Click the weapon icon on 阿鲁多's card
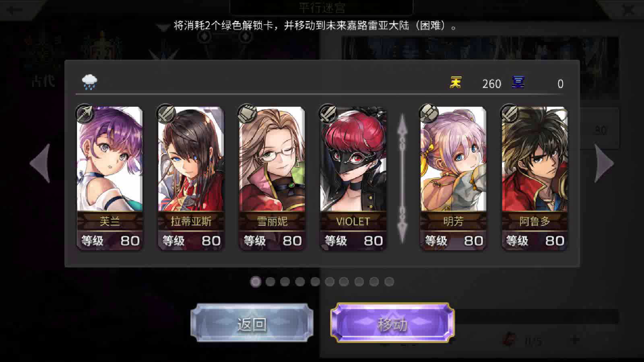This screenshot has height=362, width=644. pyautogui.click(x=510, y=114)
